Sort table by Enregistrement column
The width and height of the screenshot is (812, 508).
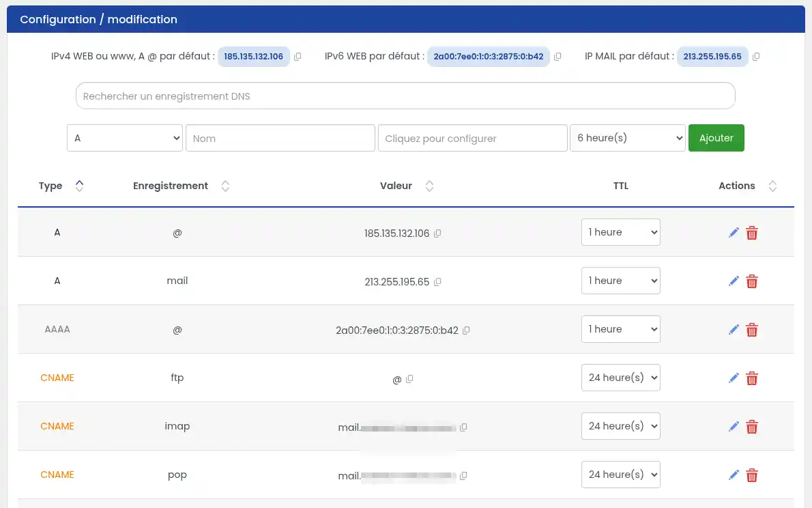click(x=225, y=186)
